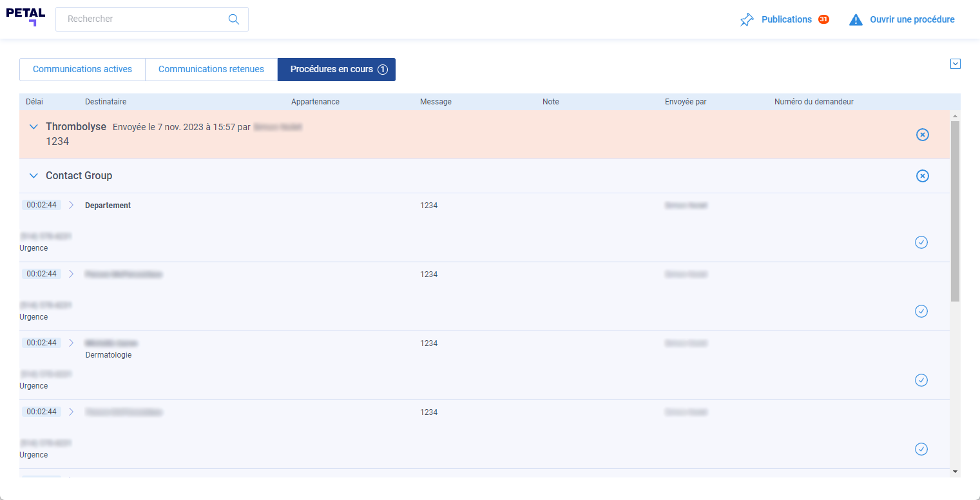Collapse the Thrombolyse procedure chevron

[34, 127]
